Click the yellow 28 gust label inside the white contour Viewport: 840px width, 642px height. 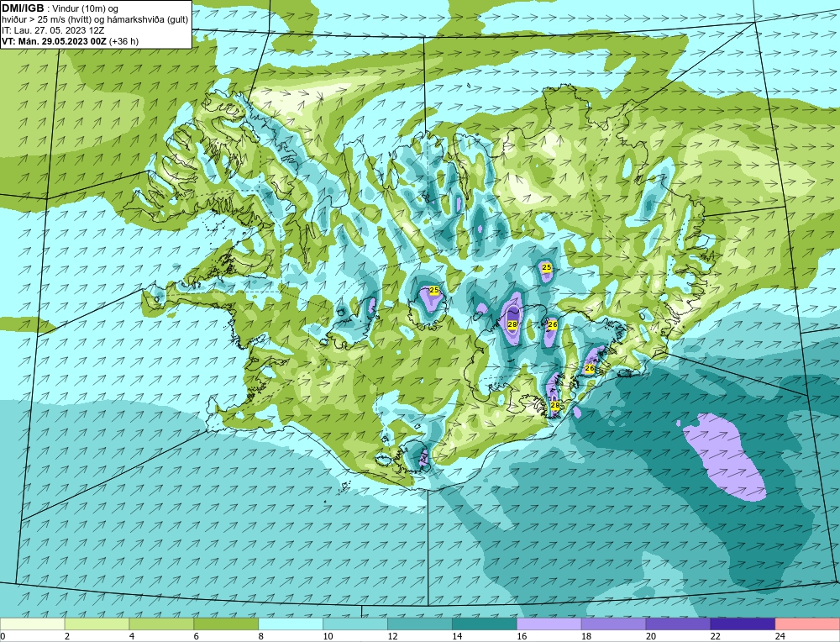point(512,324)
